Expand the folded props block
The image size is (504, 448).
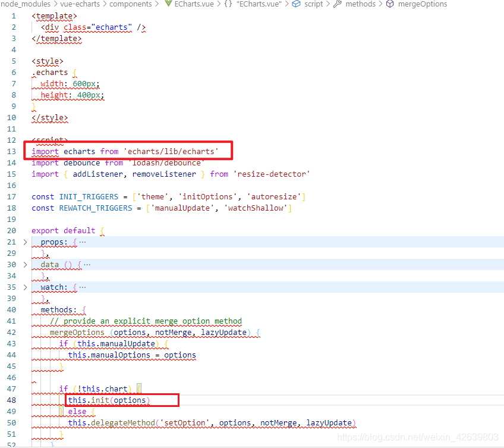click(25, 242)
